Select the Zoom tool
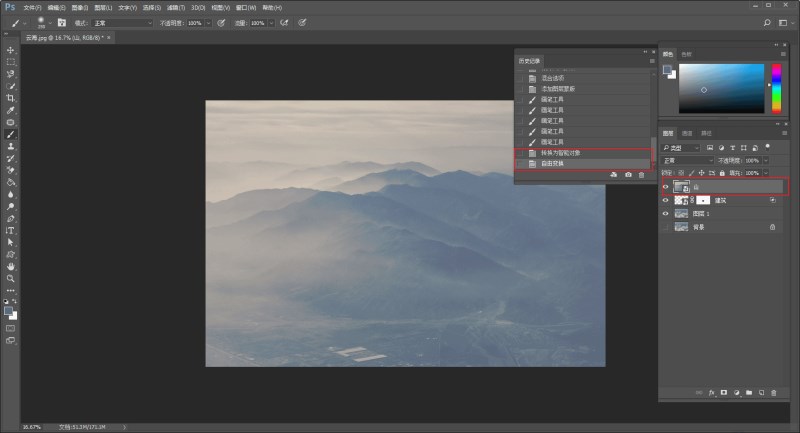Image resolution: width=800 pixels, height=433 pixels. pos(11,279)
